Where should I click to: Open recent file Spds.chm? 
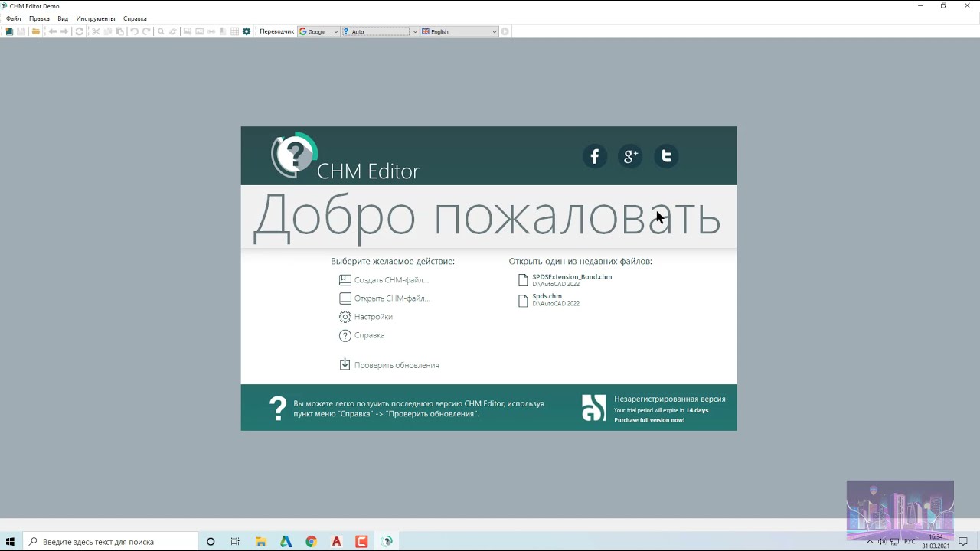coord(547,296)
